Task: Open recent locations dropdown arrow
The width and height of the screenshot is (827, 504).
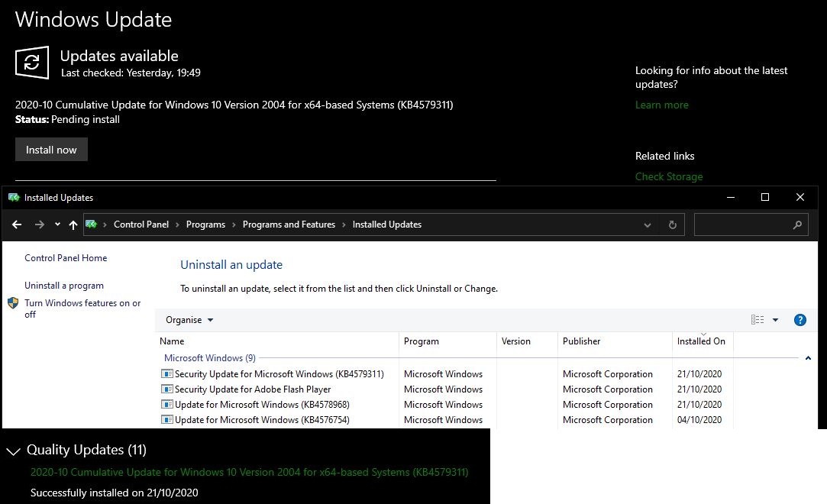Action: [x=57, y=225]
